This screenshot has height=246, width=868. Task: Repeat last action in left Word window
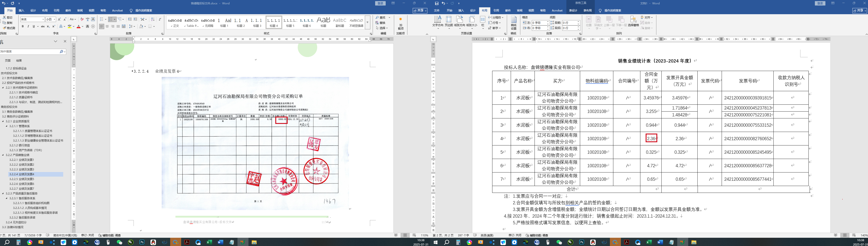[13, 3]
